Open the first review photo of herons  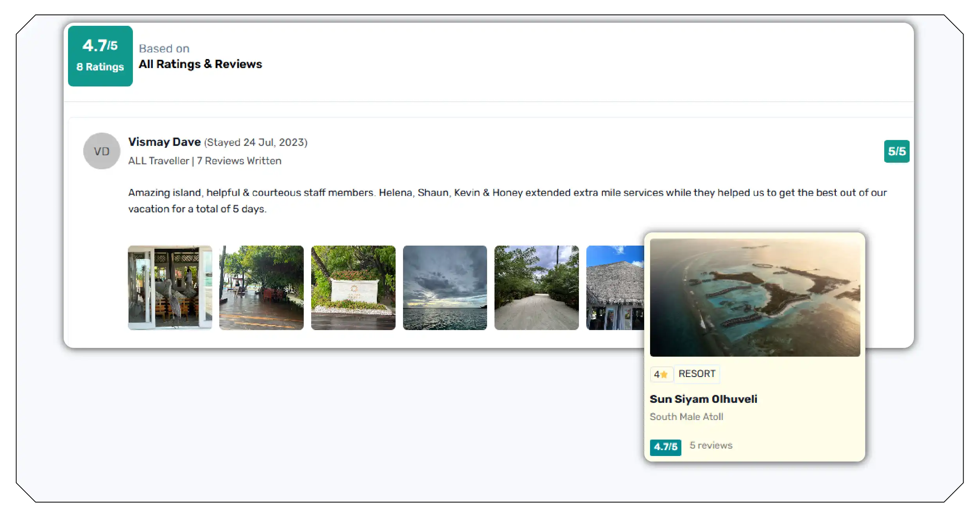[170, 287]
